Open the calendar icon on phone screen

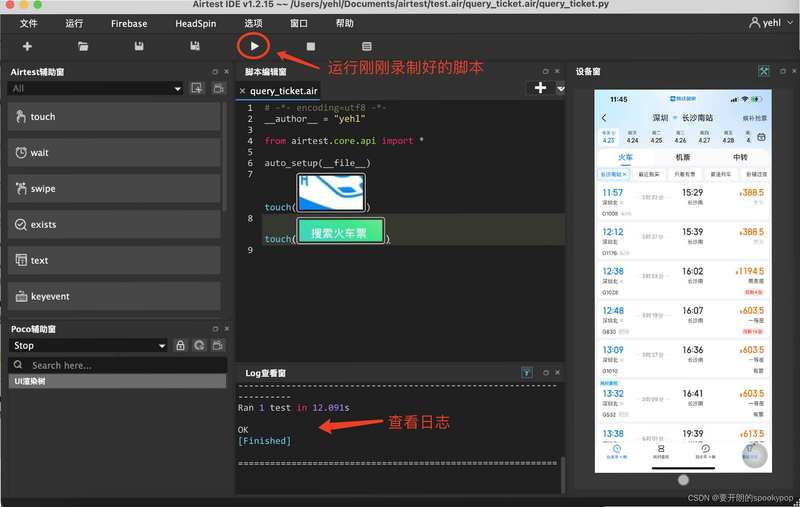pyautogui.click(x=761, y=137)
